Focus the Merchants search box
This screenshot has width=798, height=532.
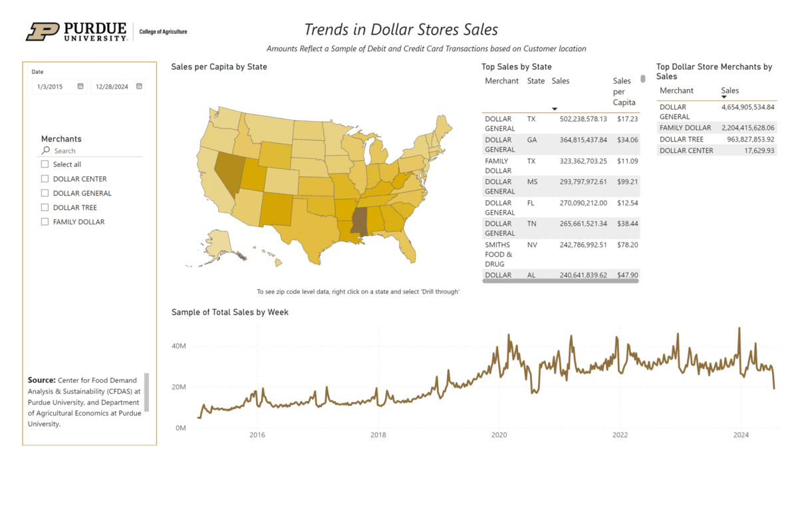point(92,151)
